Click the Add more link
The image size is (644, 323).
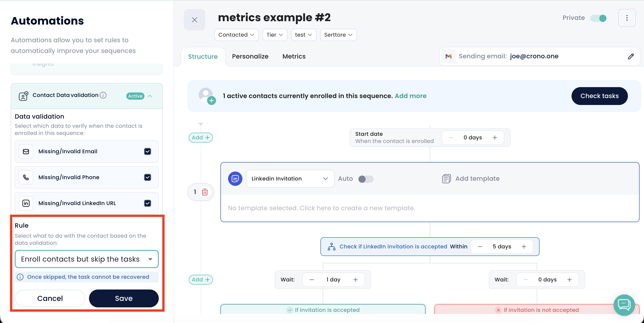[x=411, y=96]
